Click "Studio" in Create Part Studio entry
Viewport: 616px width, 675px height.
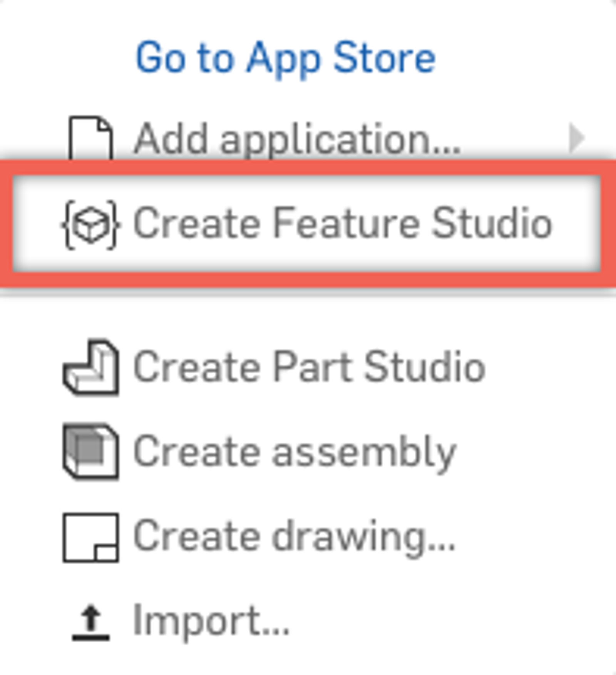(x=424, y=368)
